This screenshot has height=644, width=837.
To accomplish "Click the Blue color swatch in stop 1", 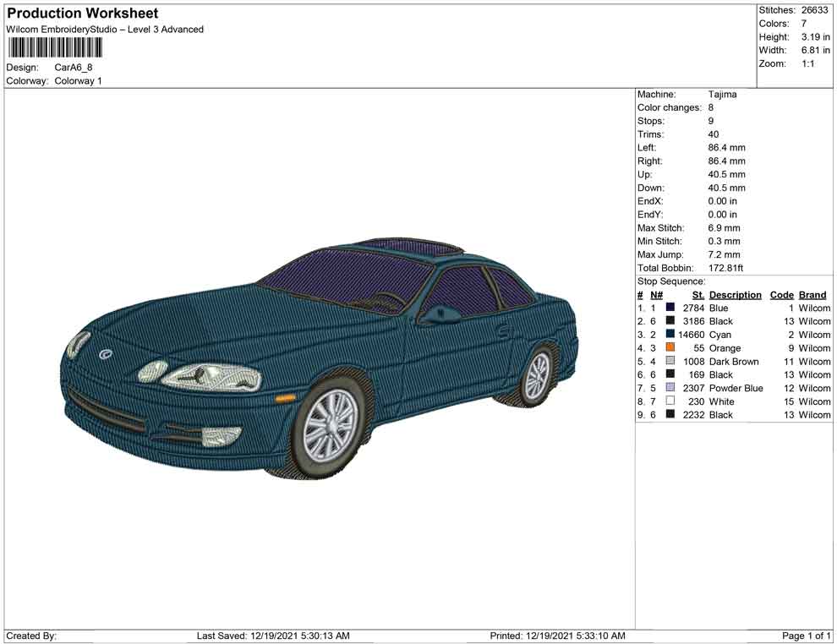I will coord(670,308).
